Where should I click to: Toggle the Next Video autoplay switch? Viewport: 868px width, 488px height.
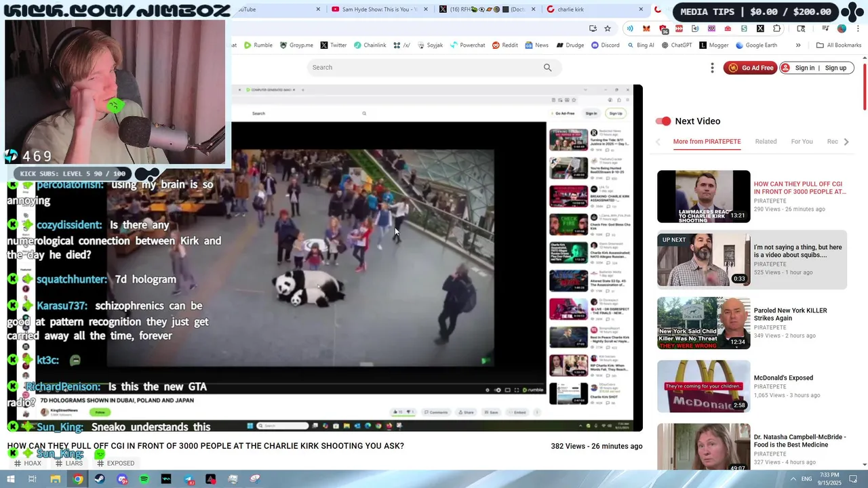(x=663, y=121)
